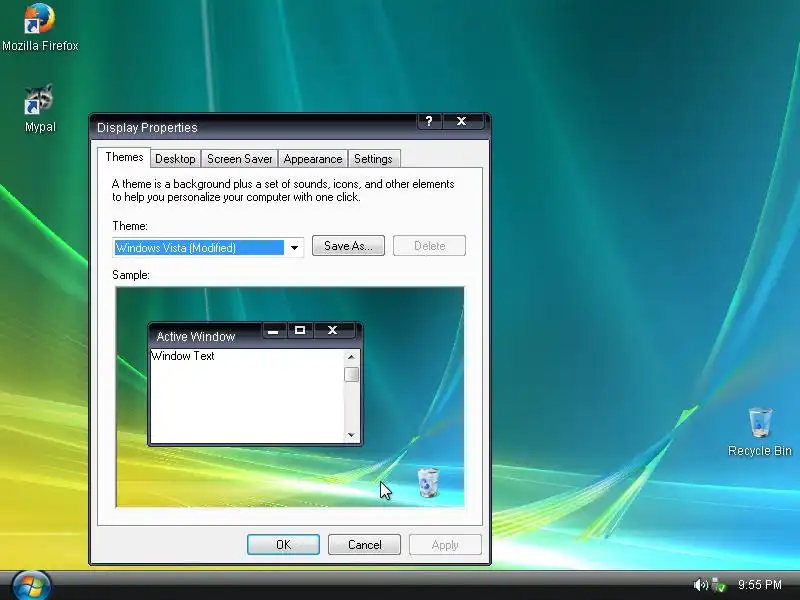
Task: Open the Mozilla Firefox desktop shortcut
Action: (40, 28)
